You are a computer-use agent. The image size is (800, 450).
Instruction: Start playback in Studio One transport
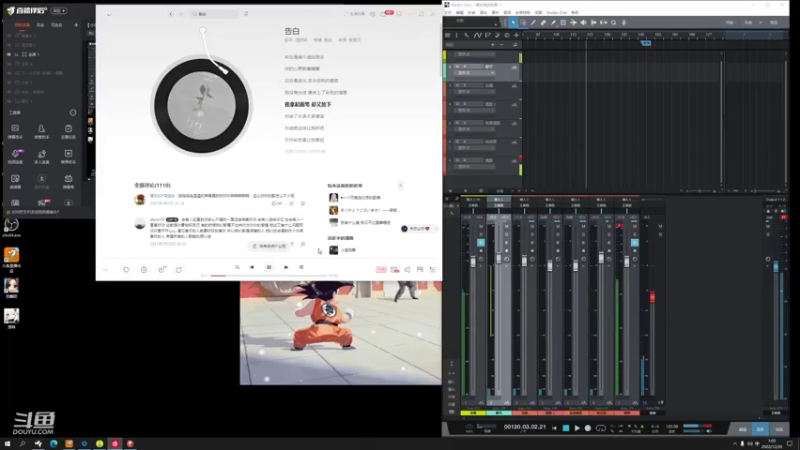click(577, 428)
